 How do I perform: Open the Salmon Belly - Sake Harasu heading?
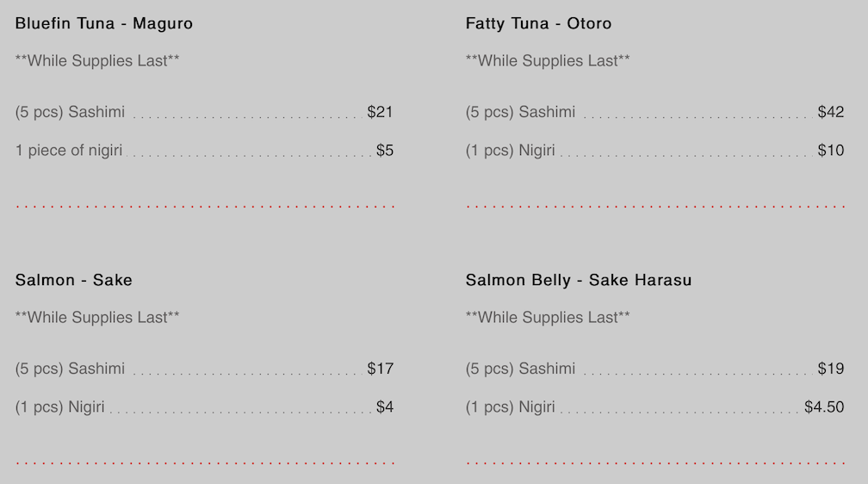click(579, 281)
